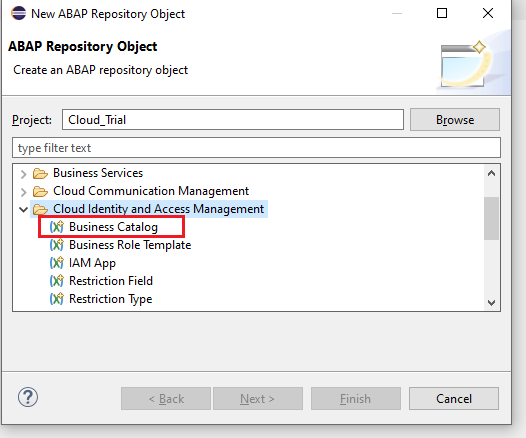Click the Cloud Communication Management folder icon

(40, 191)
